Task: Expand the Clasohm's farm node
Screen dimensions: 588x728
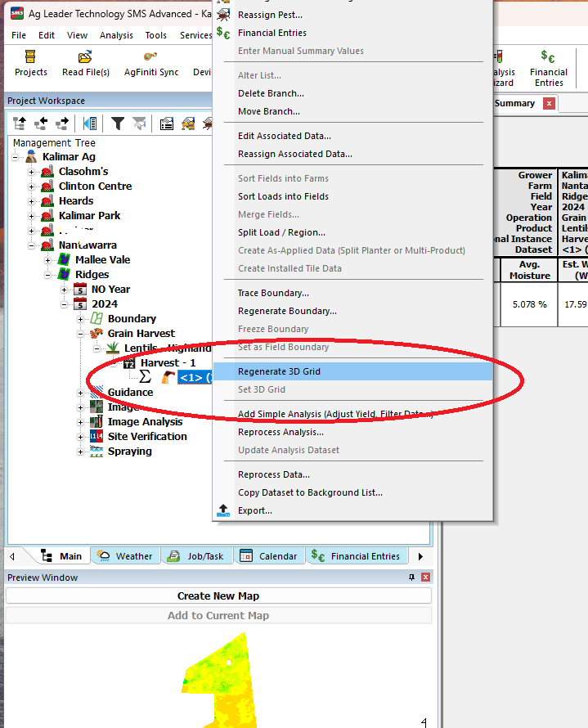Action: pyautogui.click(x=32, y=172)
